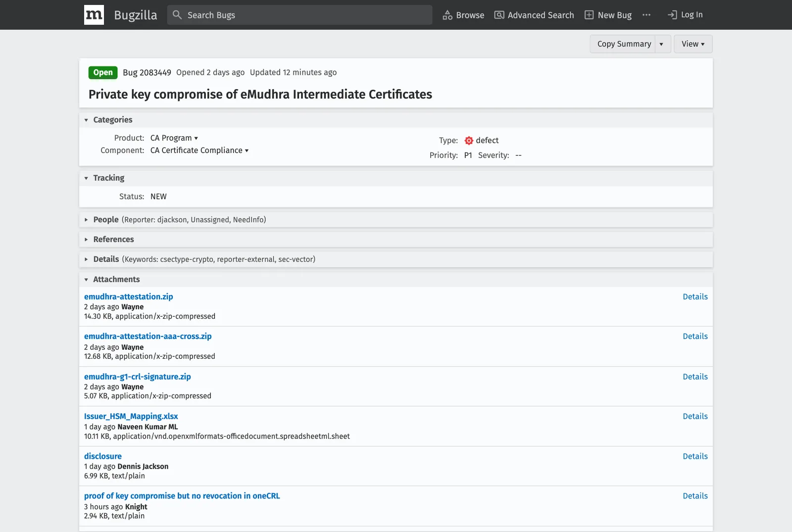The height and width of the screenshot is (532, 792).
Task: Click the search magnifier icon
Action: [x=177, y=15]
